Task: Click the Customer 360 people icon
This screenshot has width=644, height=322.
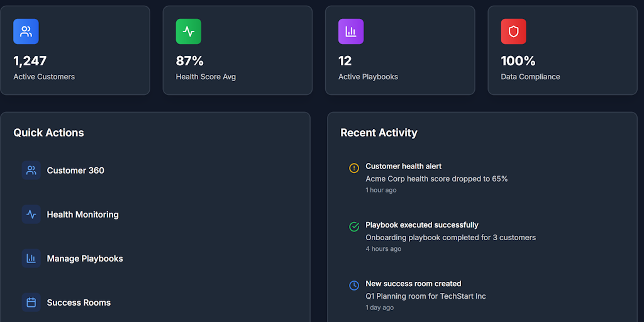Action: tap(31, 170)
